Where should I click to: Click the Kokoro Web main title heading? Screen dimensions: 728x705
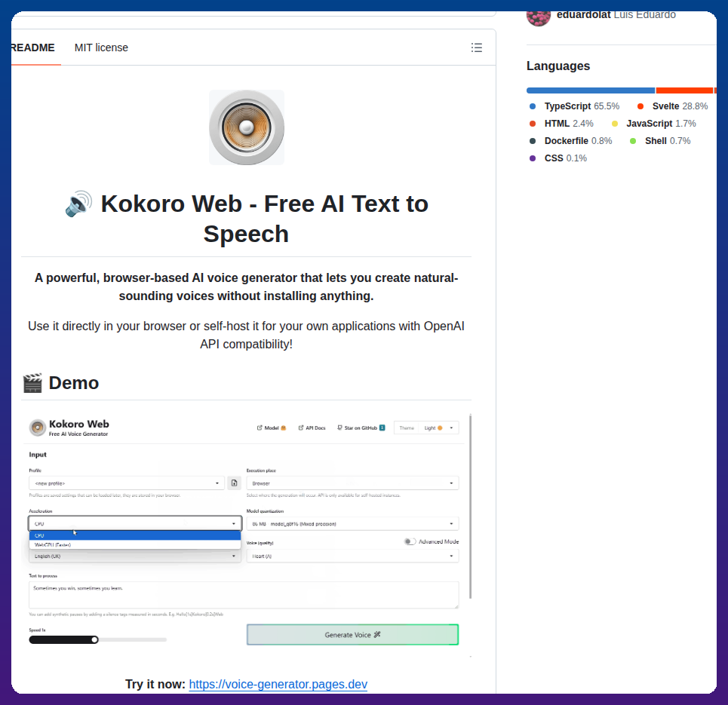[247, 219]
